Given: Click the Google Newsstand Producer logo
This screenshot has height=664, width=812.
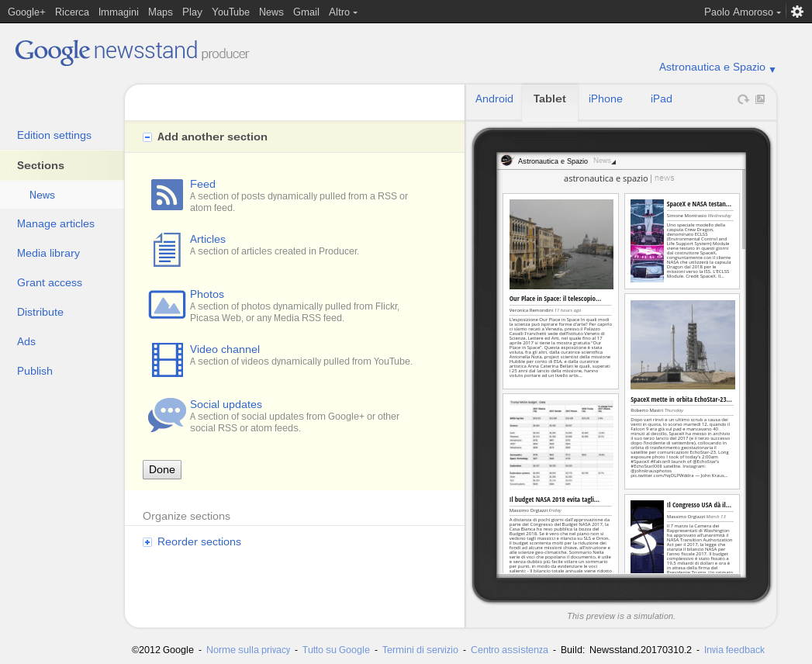Looking at the screenshot, I should (132, 52).
